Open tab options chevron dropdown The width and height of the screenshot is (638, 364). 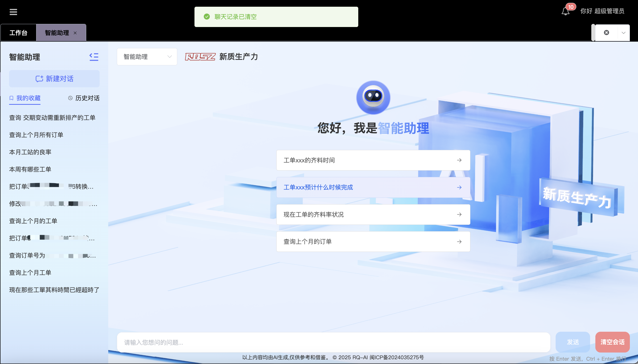[623, 33]
